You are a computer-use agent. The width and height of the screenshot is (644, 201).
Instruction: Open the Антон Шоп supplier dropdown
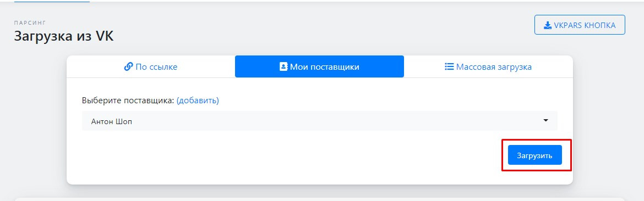tap(320, 121)
